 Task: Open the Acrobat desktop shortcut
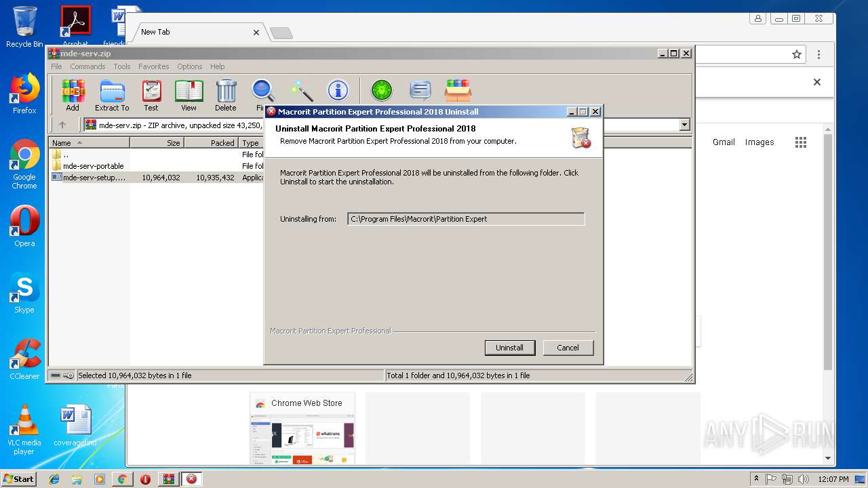coord(75,27)
